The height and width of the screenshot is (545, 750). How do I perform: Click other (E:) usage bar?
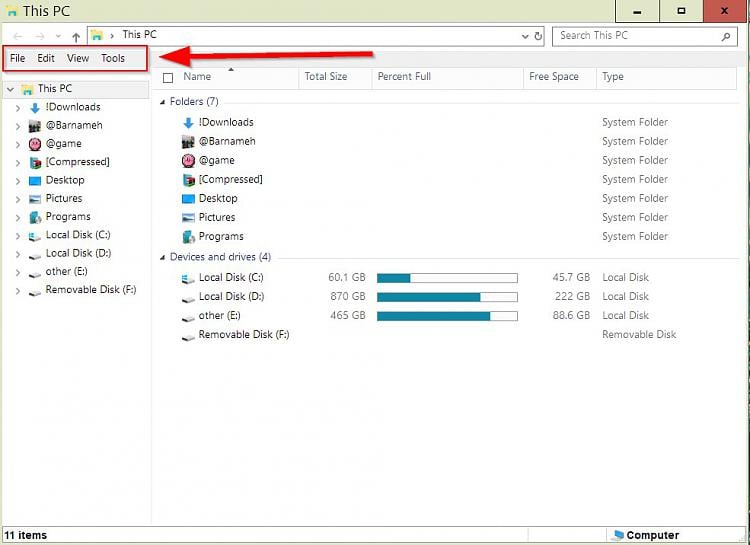(x=447, y=316)
